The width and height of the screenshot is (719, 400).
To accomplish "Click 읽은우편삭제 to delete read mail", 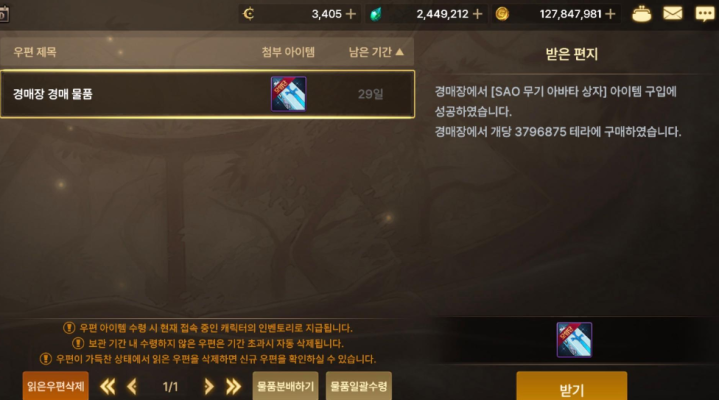I will (x=55, y=386).
